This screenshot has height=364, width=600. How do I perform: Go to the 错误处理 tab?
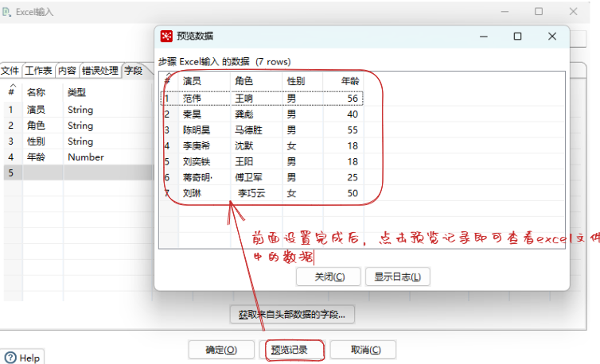[x=100, y=71]
